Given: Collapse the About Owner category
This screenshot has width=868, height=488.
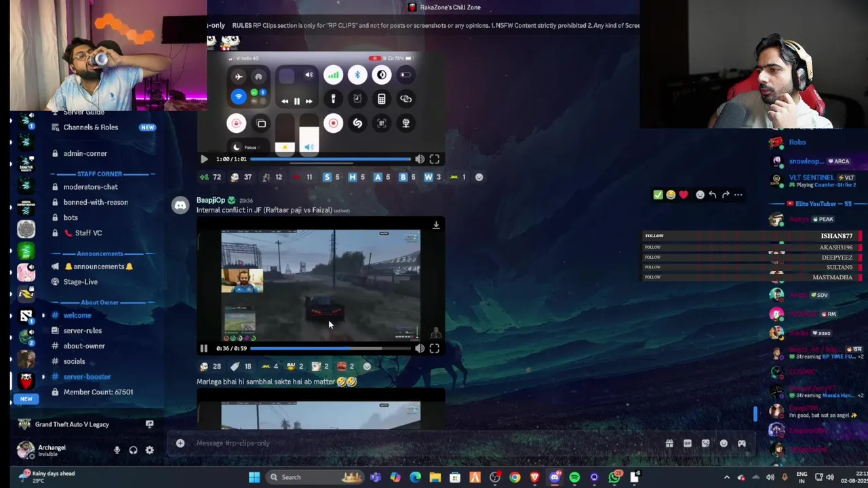Looking at the screenshot, I should [100, 302].
